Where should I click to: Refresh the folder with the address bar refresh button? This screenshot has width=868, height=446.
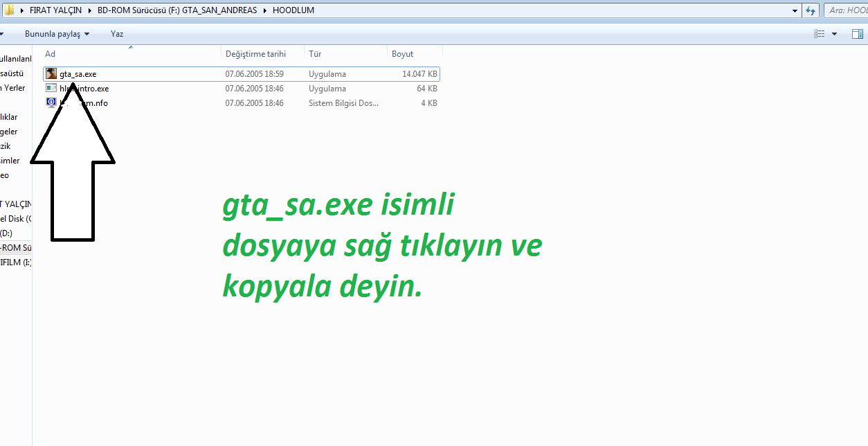pyautogui.click(x=811, y=10)
